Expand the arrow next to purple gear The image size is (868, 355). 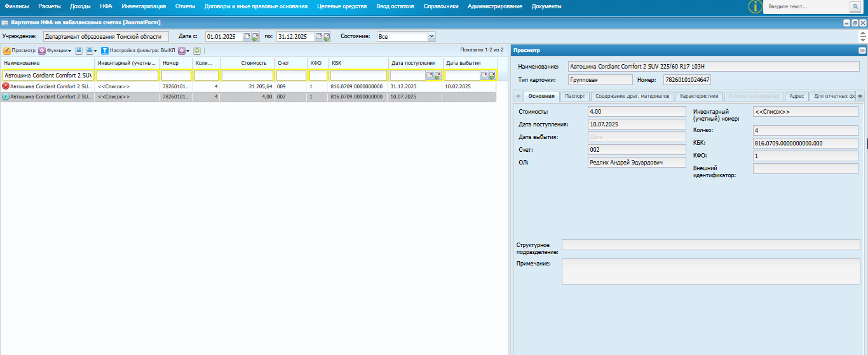click(188, 51)
